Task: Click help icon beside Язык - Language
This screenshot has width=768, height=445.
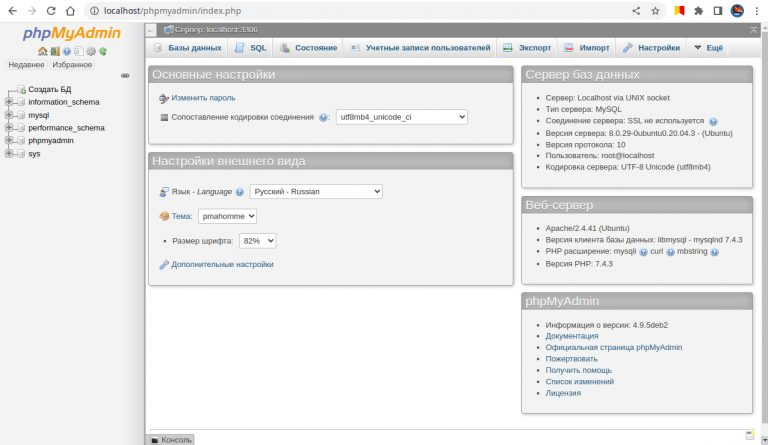Action: [240, 192]
